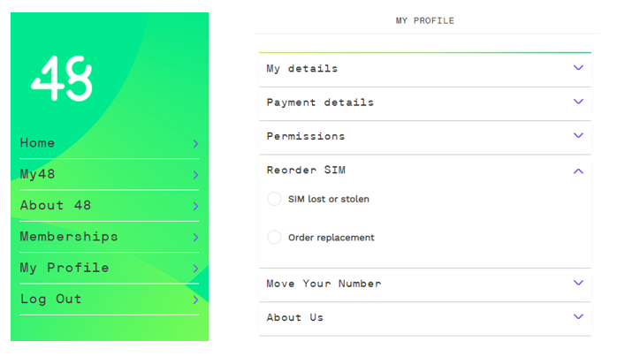
Task: Expand the Payment details chevron
Action: pos(578,102)
